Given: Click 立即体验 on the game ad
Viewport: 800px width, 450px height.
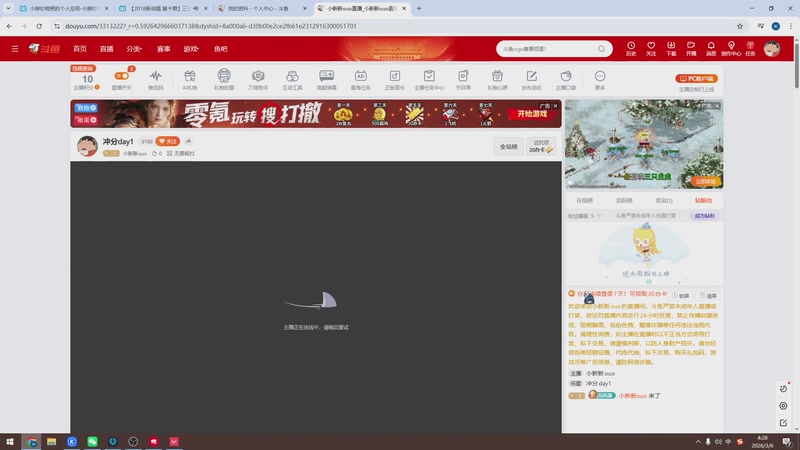Looking at the screenshot, I should coord(706,181).
